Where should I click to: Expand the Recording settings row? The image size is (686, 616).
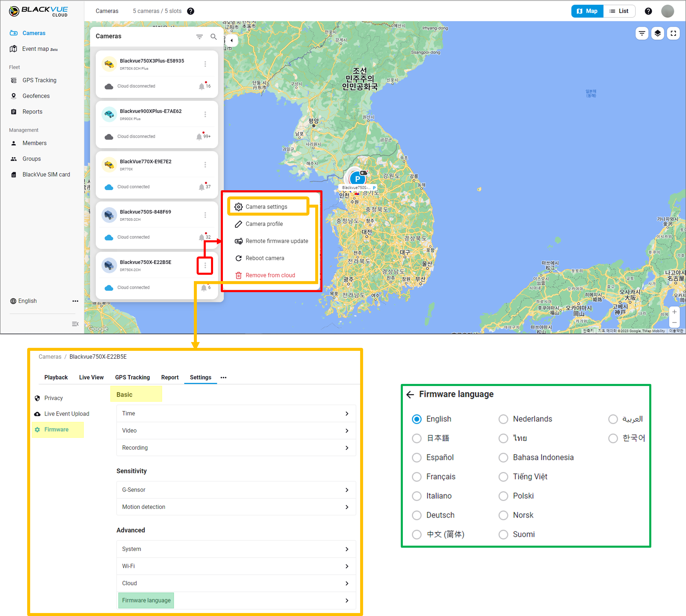(236, 448)
